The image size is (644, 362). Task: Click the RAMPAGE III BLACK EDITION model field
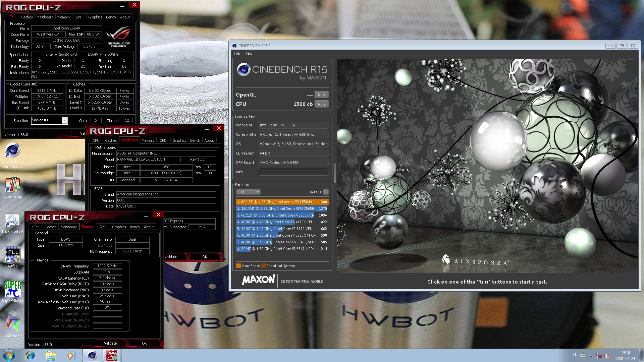point(148,159)
